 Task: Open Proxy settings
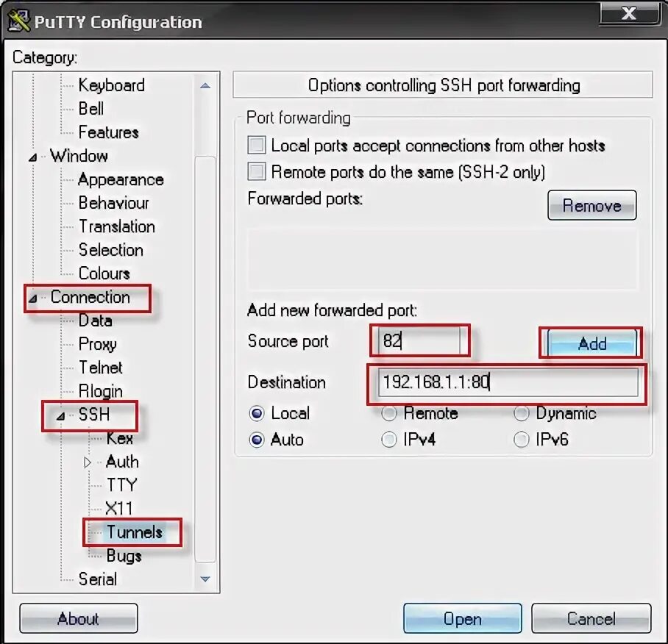[x=98, y=344]
